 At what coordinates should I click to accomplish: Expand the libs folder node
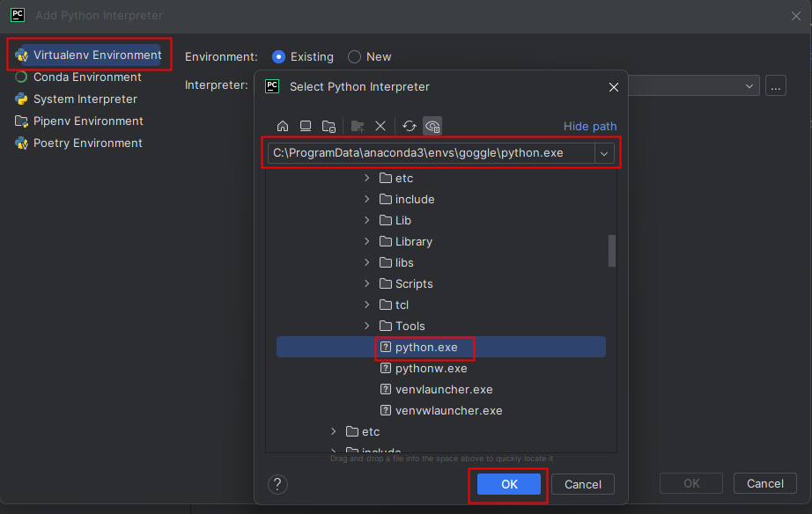tap(367, 262)
